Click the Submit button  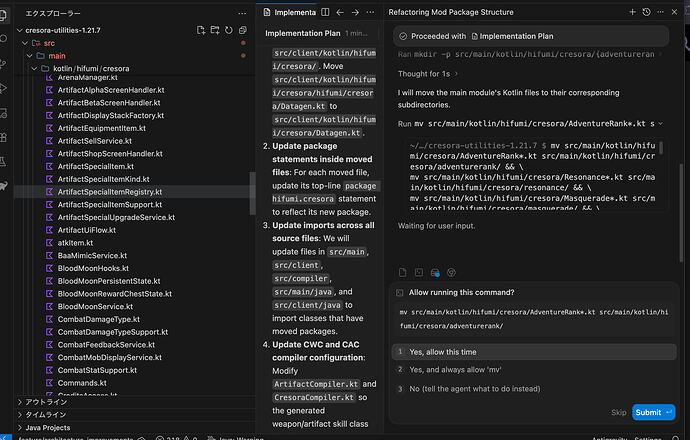point(653,412)
